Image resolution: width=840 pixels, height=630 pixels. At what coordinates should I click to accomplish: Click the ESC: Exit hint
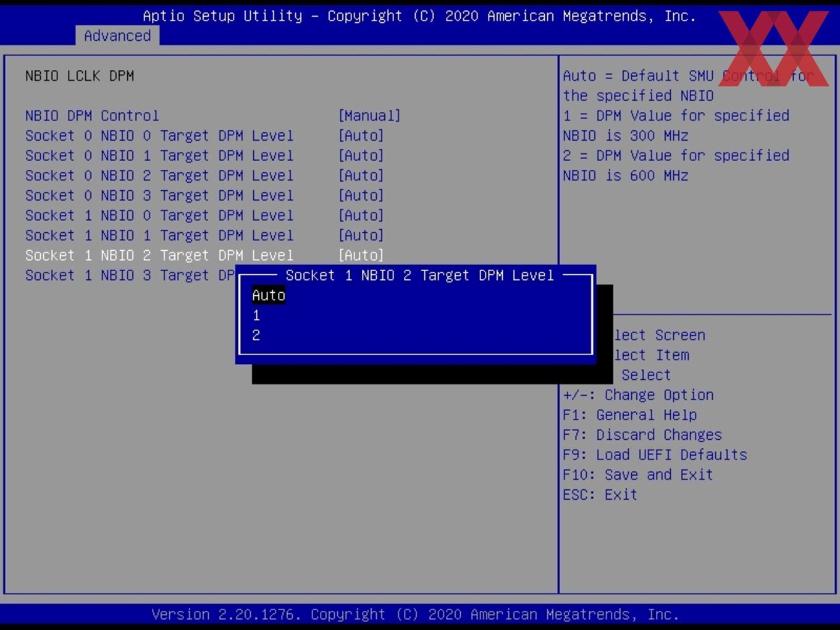600,495
